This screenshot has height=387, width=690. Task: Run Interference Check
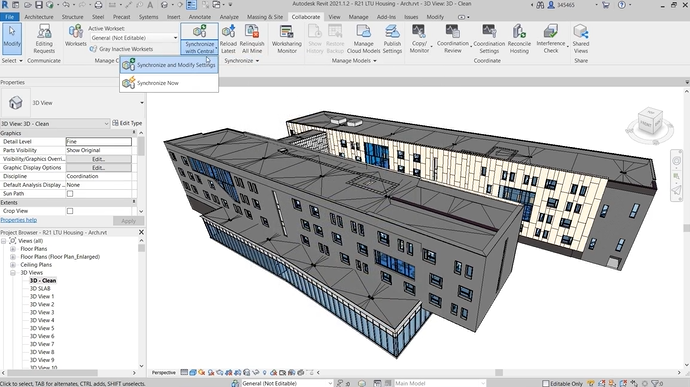coord(551,39)
